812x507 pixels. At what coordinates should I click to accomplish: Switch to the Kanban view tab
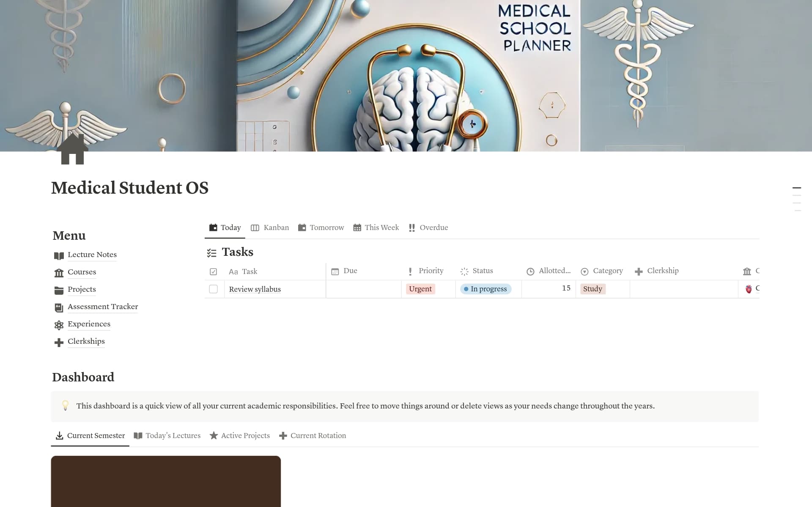click(x=270, y=227)
